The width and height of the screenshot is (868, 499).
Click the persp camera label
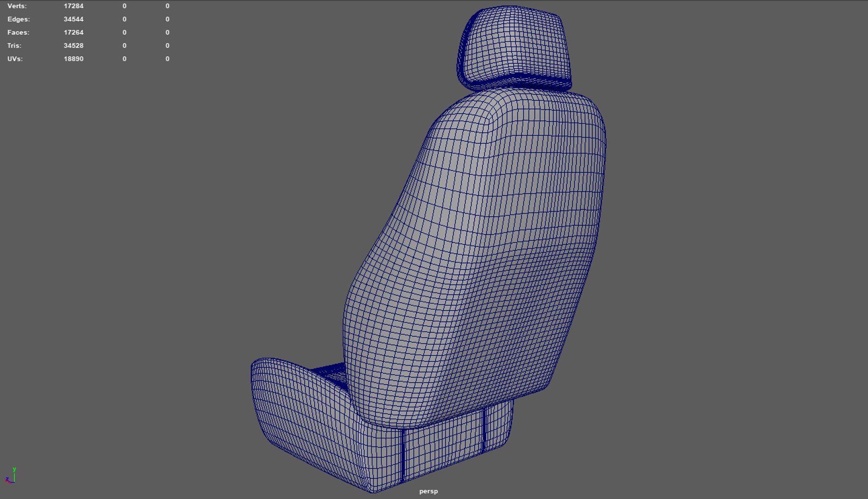(428, 491)
